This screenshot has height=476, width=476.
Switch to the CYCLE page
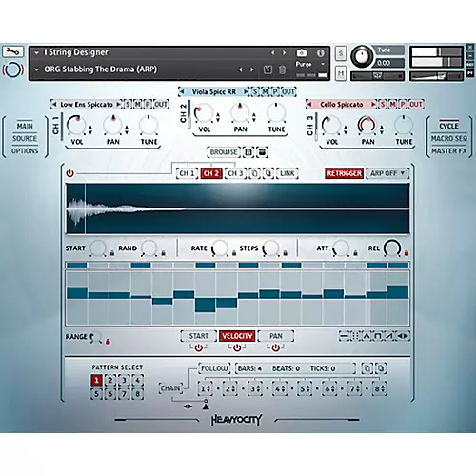(448, 126)
